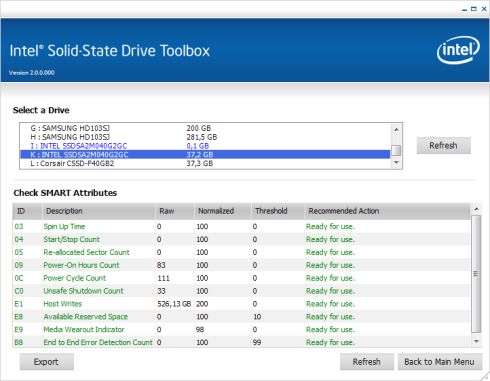Click SMART table scroll down arrow

476,341
